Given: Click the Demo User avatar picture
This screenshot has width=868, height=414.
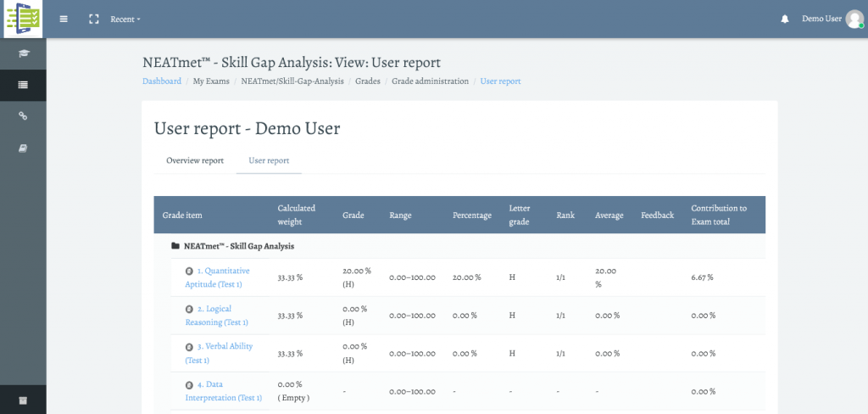Looking at the screenshot, I should [x=854, y=19].
